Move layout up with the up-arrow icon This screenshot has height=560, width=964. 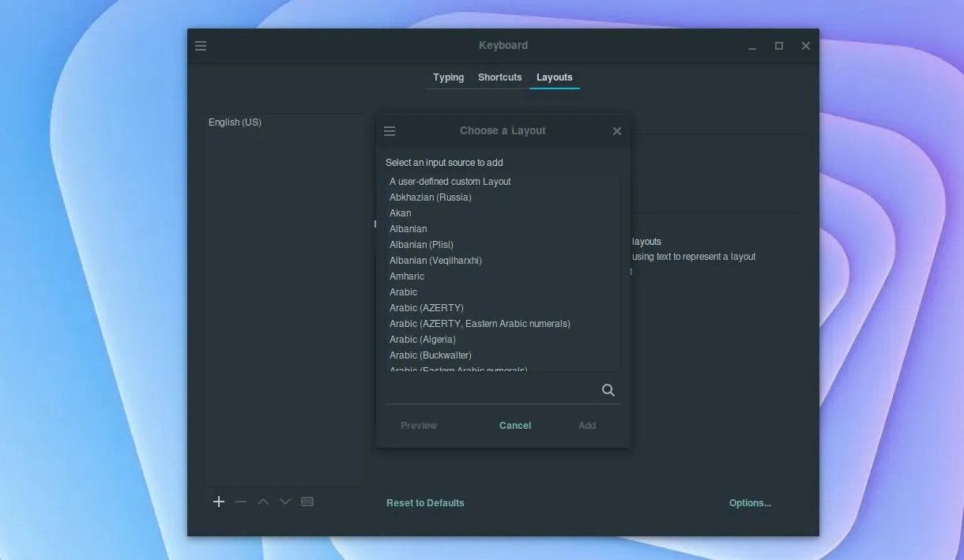(263, 502)
